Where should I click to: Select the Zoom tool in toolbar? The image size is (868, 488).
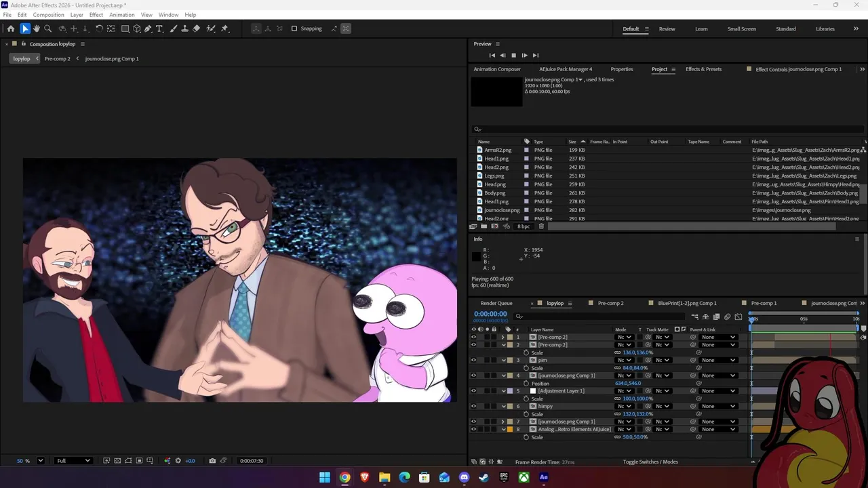[x=47, y=28]
